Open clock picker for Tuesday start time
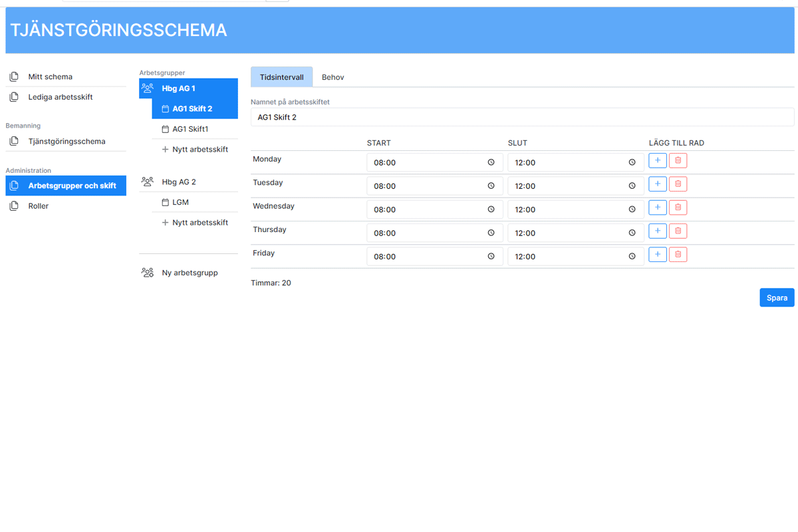This screenshot has height=532, width=798. click(491, 186)
